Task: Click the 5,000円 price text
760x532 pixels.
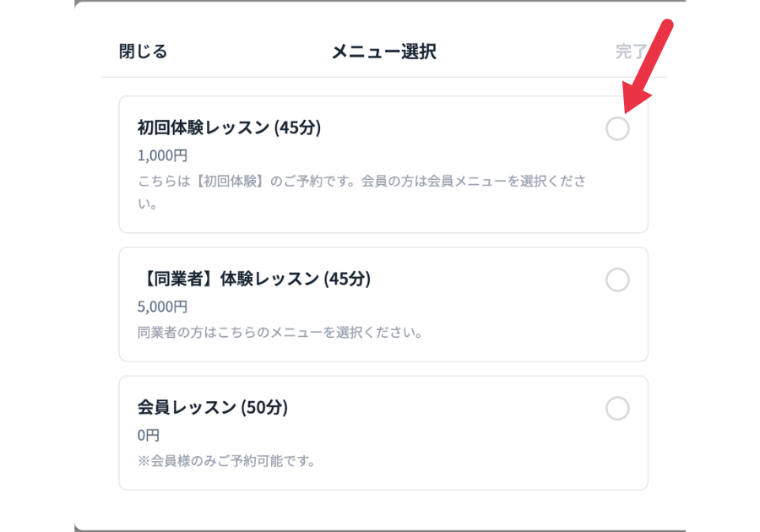Action: (162, 307)
